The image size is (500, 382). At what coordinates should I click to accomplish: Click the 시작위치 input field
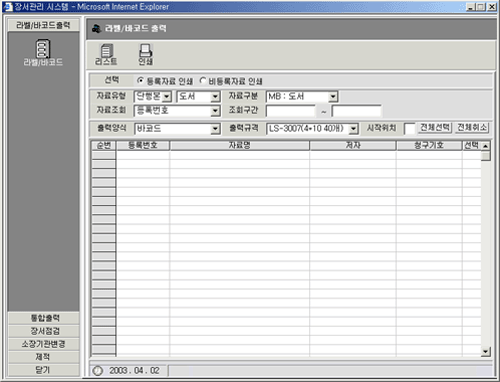409,129
